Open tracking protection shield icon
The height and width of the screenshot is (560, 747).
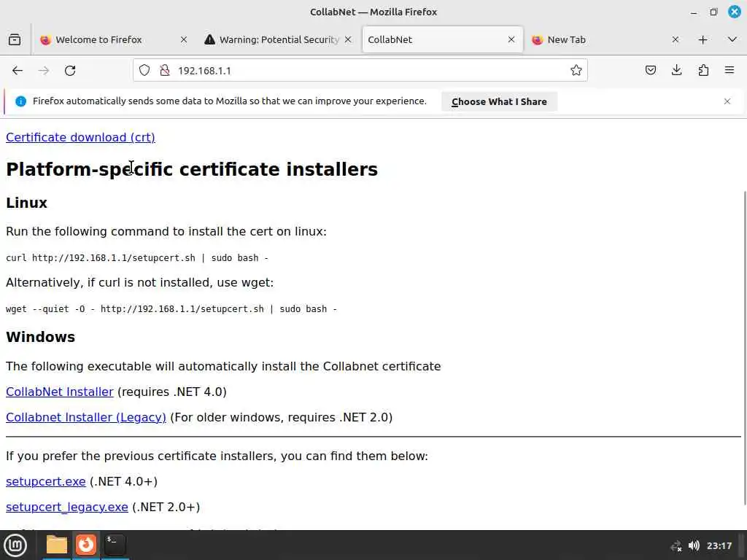144,71
